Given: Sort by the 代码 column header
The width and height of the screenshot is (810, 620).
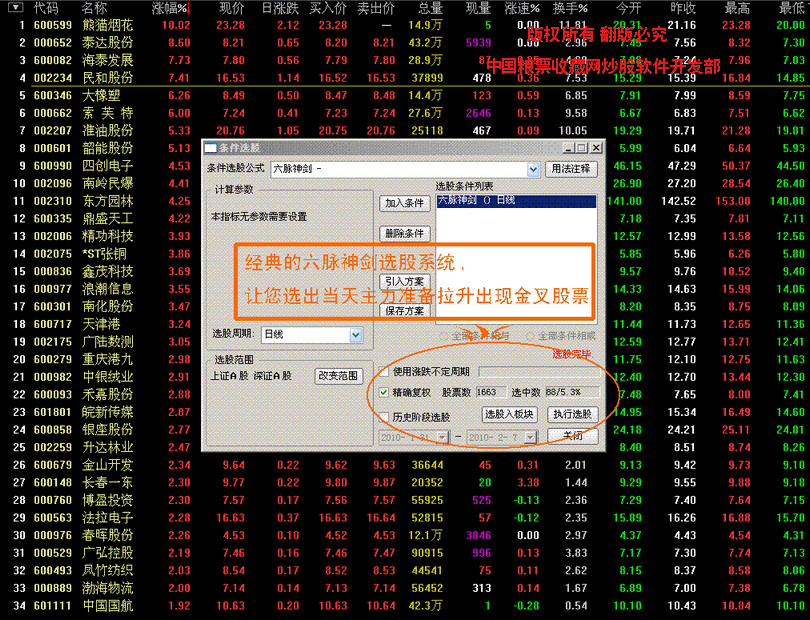Looking at the screenshot, I should [45, 8].
